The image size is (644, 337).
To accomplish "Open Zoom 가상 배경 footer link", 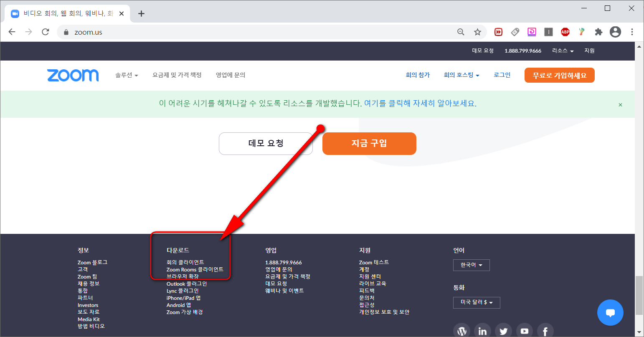I will [x=185, y=312].
